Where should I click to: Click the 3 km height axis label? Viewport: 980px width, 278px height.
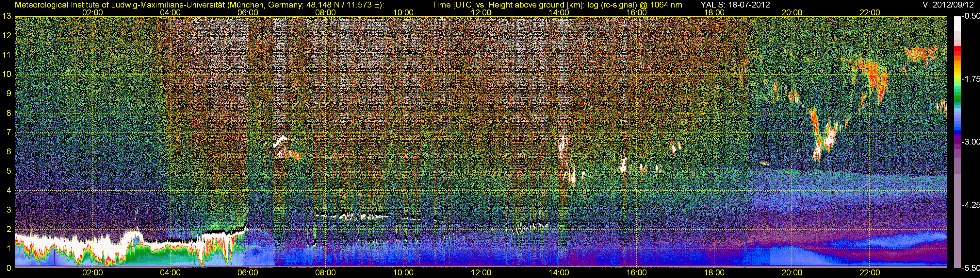[x=9, y=210]
